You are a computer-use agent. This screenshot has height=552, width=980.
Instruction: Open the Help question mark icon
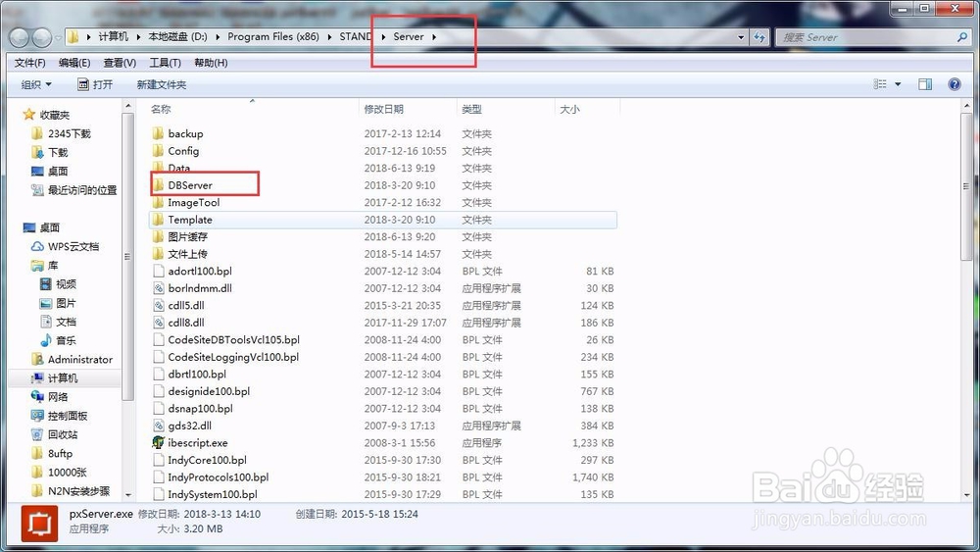coord(955,84)
